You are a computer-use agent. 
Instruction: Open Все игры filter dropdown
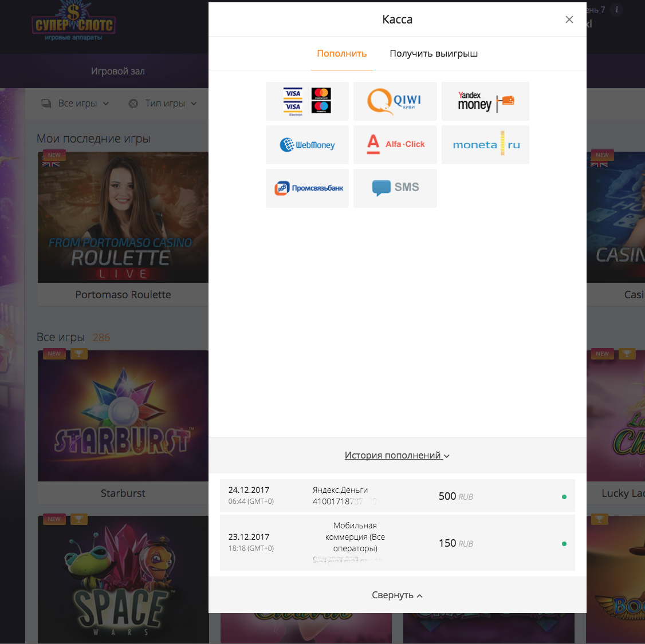[x=75, y=104]
